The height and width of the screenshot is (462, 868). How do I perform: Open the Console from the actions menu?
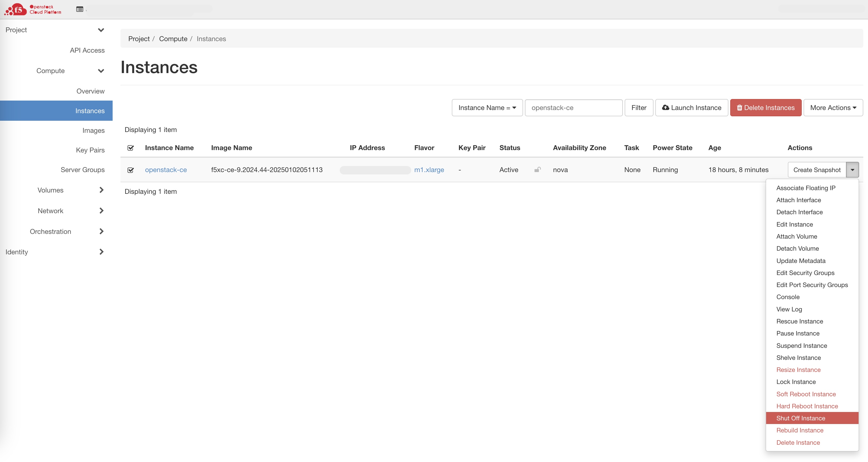coord(788,297)
